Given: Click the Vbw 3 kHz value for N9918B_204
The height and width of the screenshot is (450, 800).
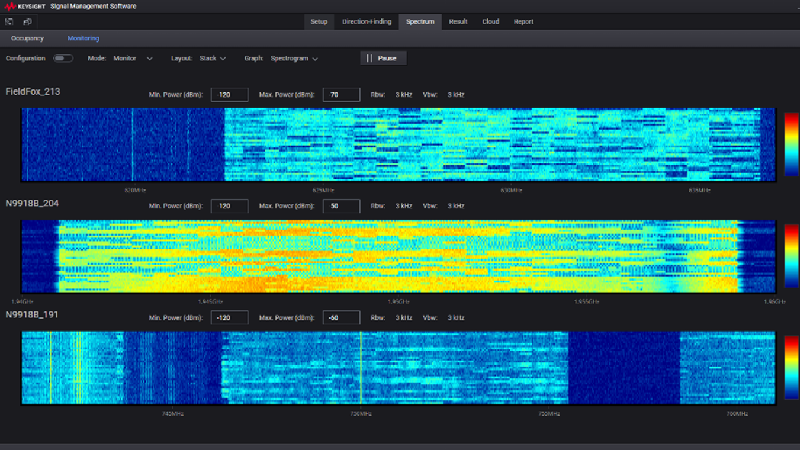Looking at the screenshot, I should (x=456, y=206).
